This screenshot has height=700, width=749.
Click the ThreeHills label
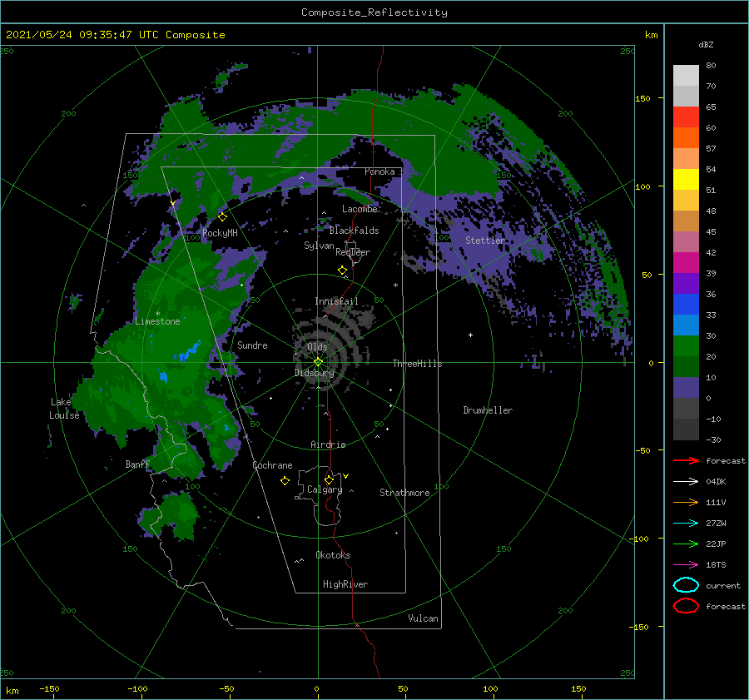[417, 364]
